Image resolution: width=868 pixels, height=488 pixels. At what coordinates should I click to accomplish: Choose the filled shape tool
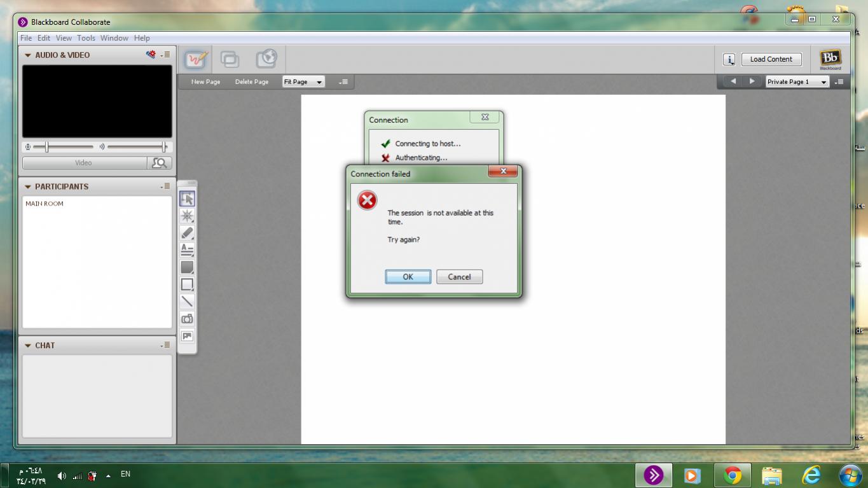[x=187, y=267]
